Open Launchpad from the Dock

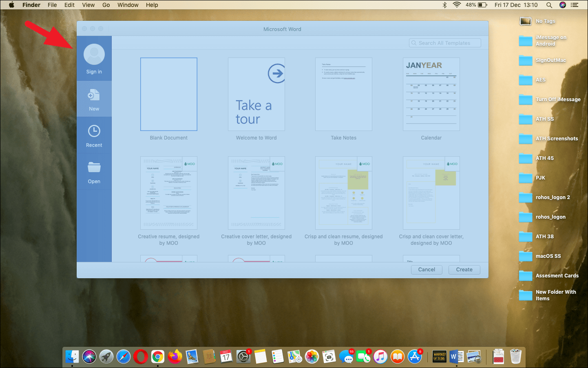pyautogui.click(x=106, y=357)
